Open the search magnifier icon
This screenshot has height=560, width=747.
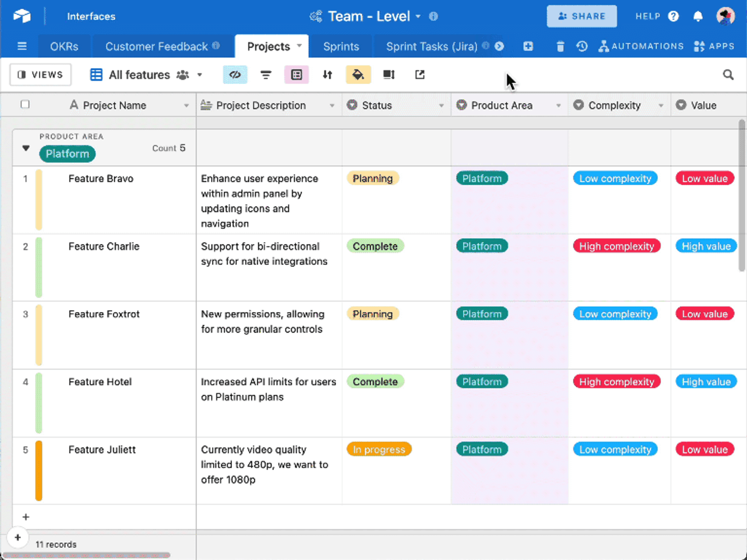(728, 75)
